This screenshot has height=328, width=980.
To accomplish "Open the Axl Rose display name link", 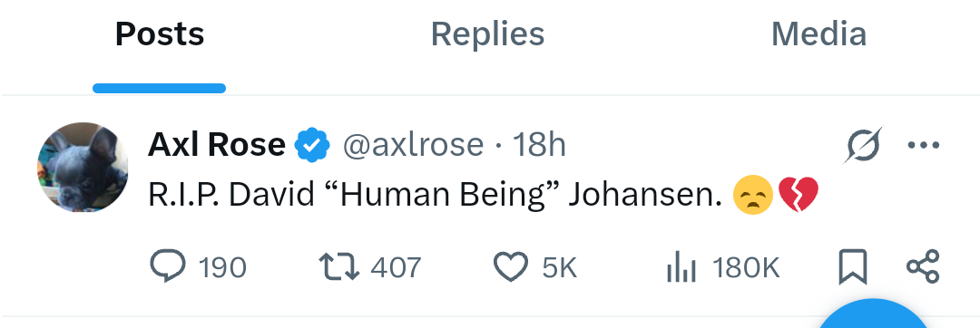I will (x=217, y=145).
